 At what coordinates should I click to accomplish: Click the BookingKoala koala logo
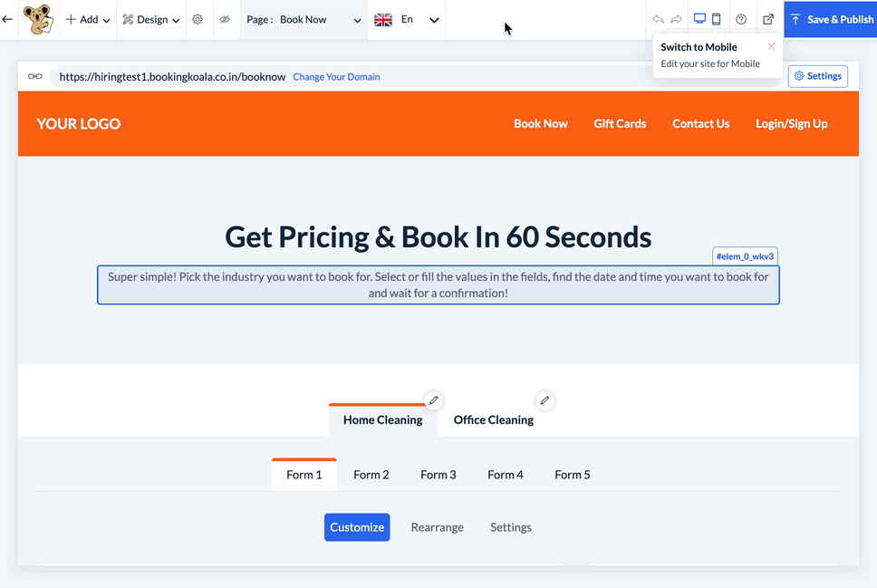click(x=37, y=19)
